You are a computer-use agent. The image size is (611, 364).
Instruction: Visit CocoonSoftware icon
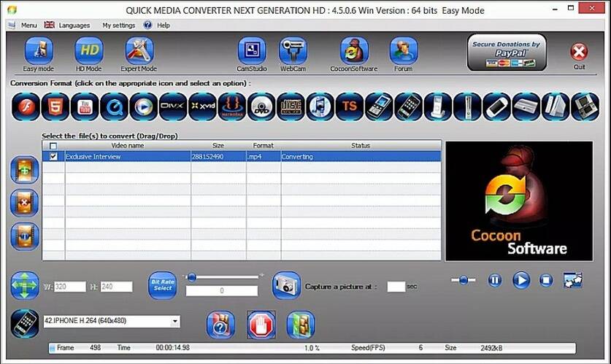click(x=354, y=50)
